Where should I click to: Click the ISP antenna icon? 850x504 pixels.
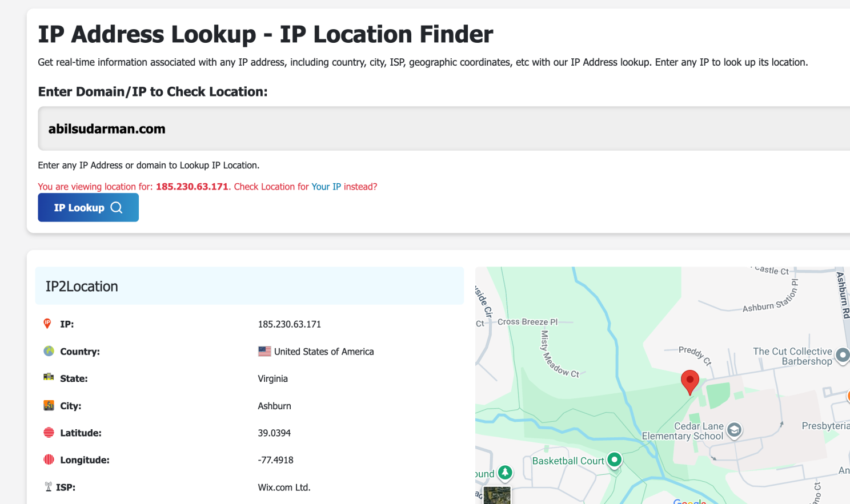click(49, 487)
